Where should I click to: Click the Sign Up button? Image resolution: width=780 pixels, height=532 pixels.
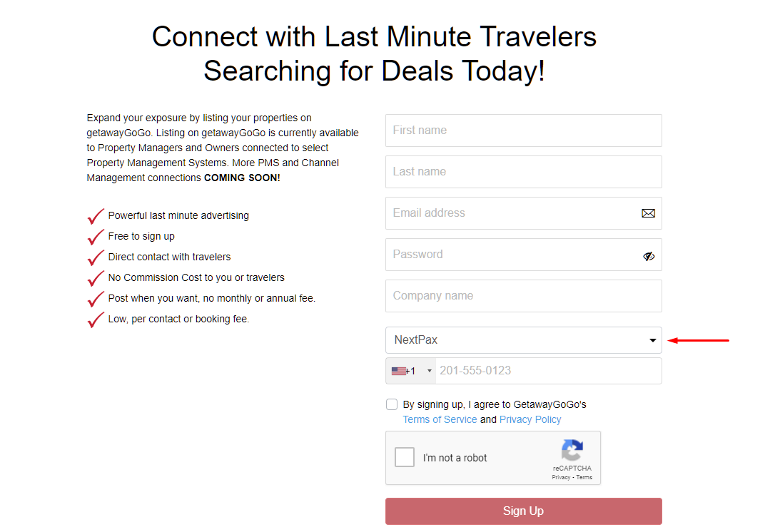[x=523, y=511]
